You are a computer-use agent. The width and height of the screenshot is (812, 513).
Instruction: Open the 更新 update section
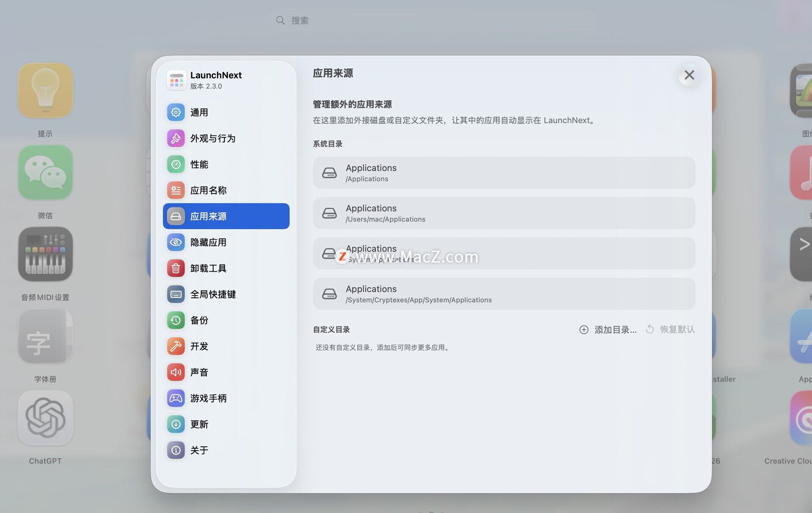point(199,424)
